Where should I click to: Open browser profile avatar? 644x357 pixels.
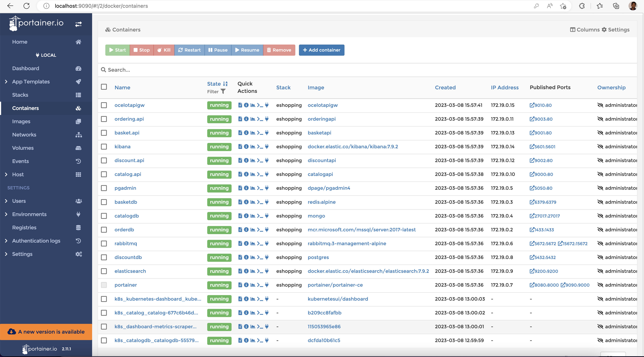tap(633, 6)
